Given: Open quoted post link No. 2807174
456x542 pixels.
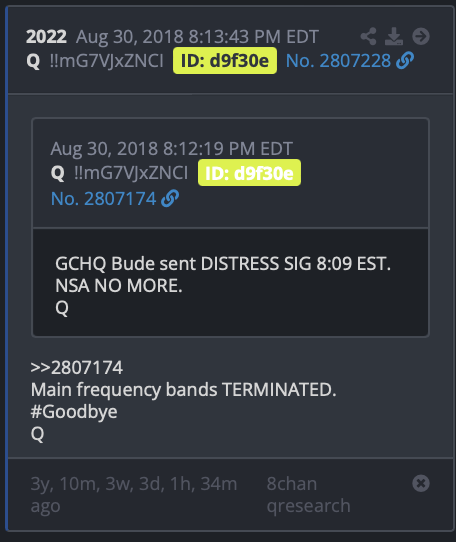Looking at the screenshot, I should click(x=103, y=199).
